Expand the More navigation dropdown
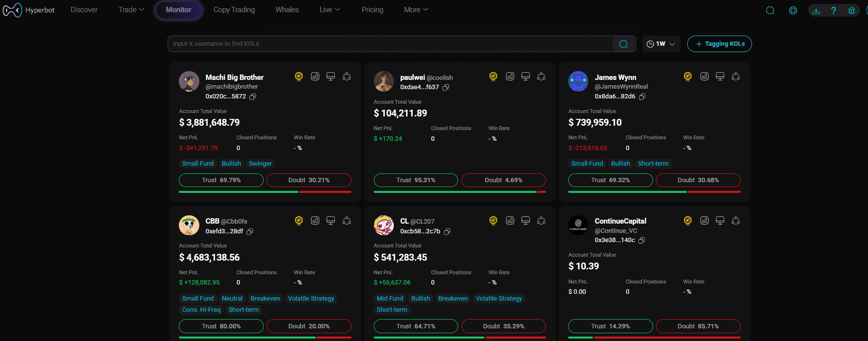The image size is (868, 341). point(416,10)
